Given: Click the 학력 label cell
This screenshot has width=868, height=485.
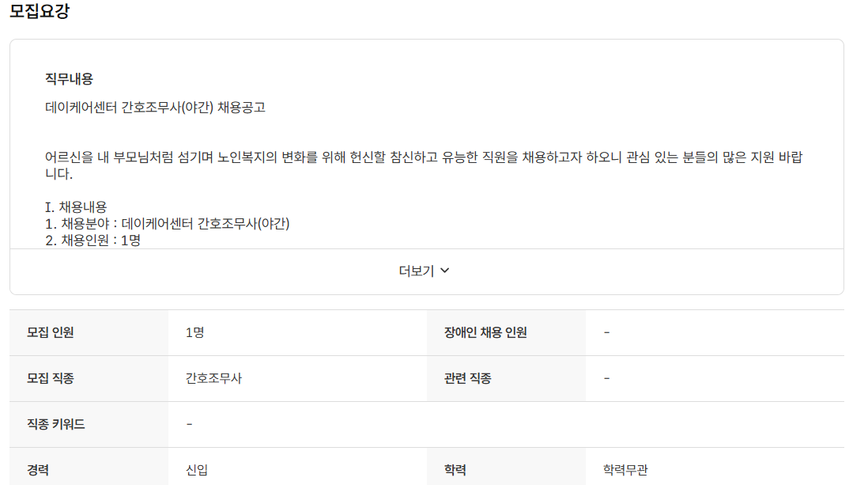Looking at the screenshot, I should coord(454,470).
